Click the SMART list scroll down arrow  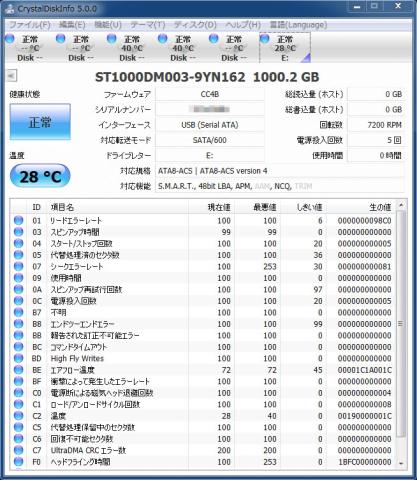click(401, 464)
